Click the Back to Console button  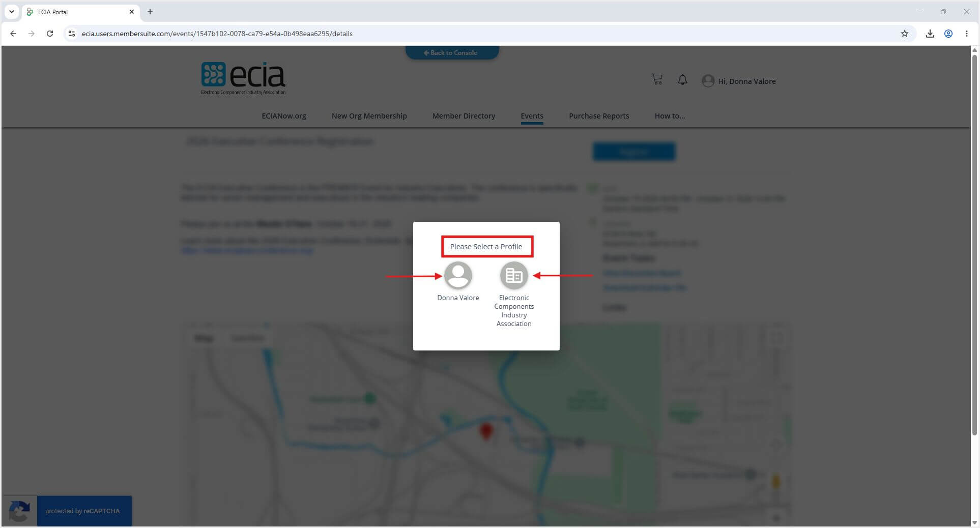452,52
